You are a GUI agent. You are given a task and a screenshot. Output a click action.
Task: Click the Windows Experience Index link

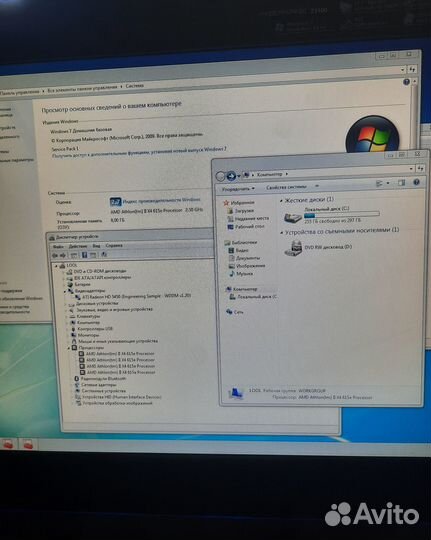pyautogui.click(x=161, y=200)
